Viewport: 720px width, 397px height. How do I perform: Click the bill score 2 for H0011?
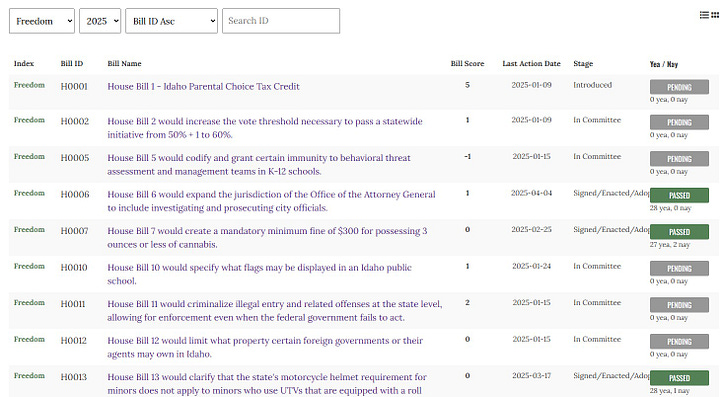click(467, 302)
